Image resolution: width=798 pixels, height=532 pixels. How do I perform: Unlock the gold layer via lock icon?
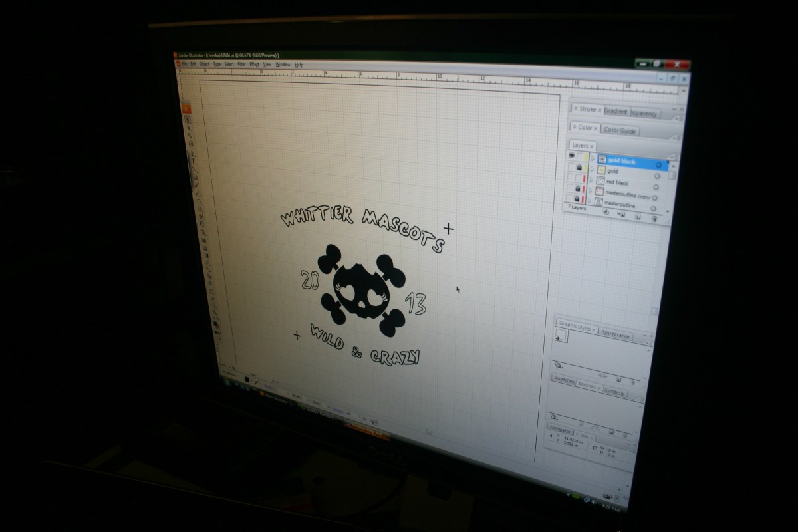(x=580, y=167)
